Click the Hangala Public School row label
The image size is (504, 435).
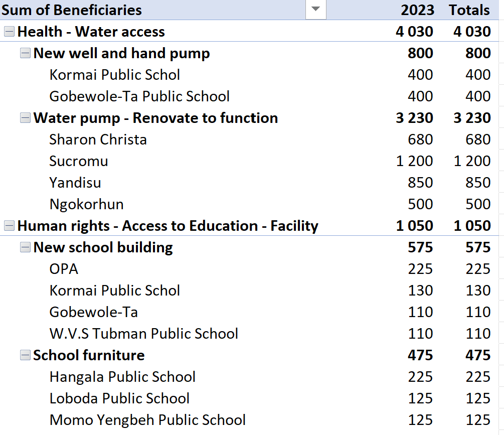pyautogui.click(x=122, y=377)
